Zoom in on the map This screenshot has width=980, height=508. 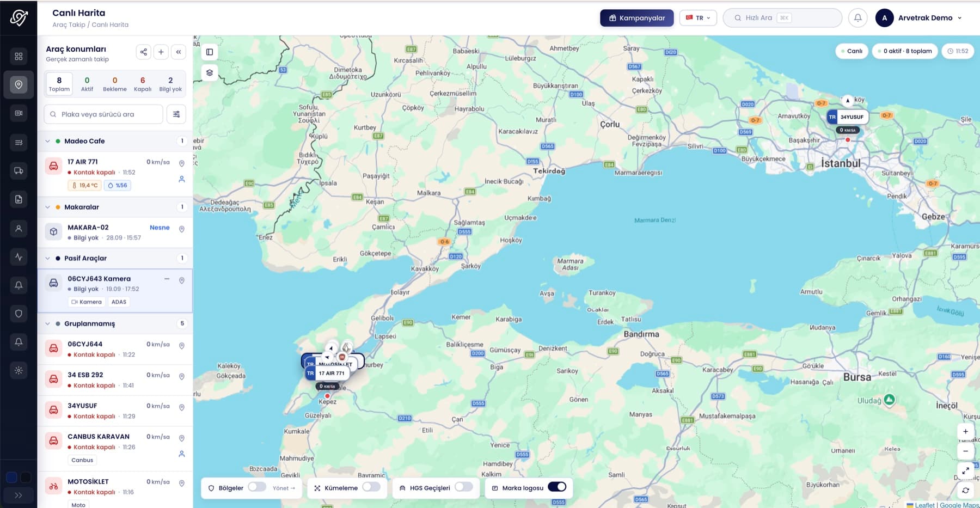965,431
